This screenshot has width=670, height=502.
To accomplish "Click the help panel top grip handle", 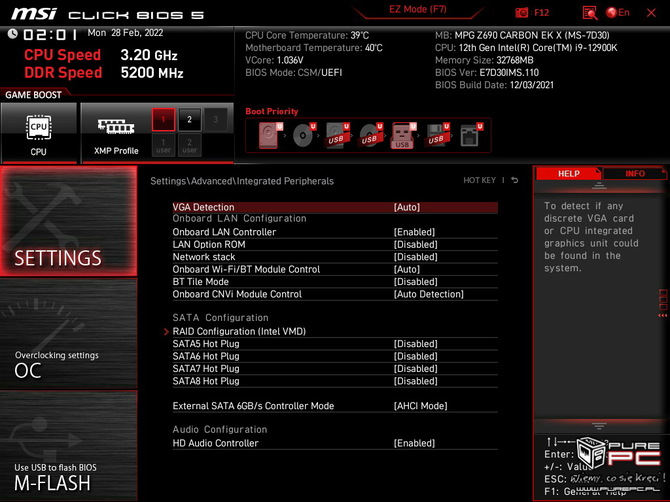I will pos(599,185).
